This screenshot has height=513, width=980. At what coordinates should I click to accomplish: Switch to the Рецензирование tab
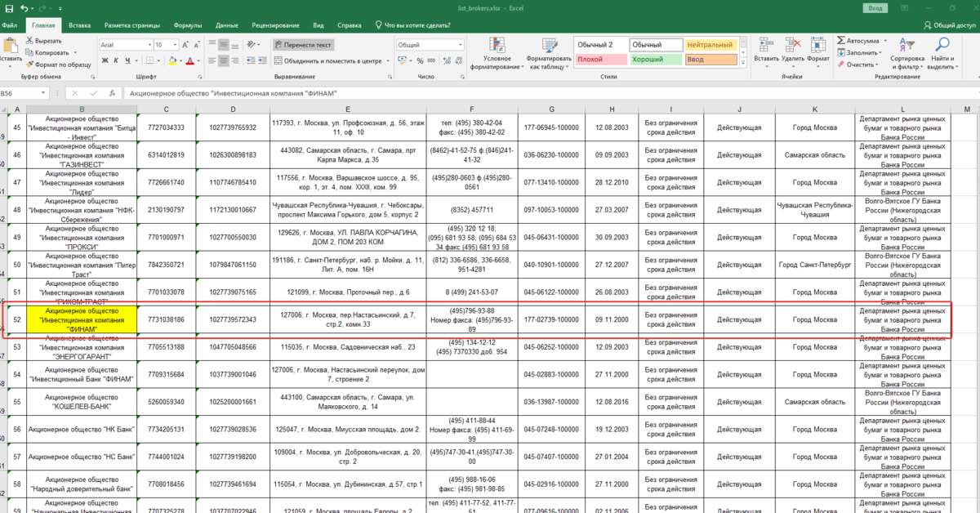[275, 25]
